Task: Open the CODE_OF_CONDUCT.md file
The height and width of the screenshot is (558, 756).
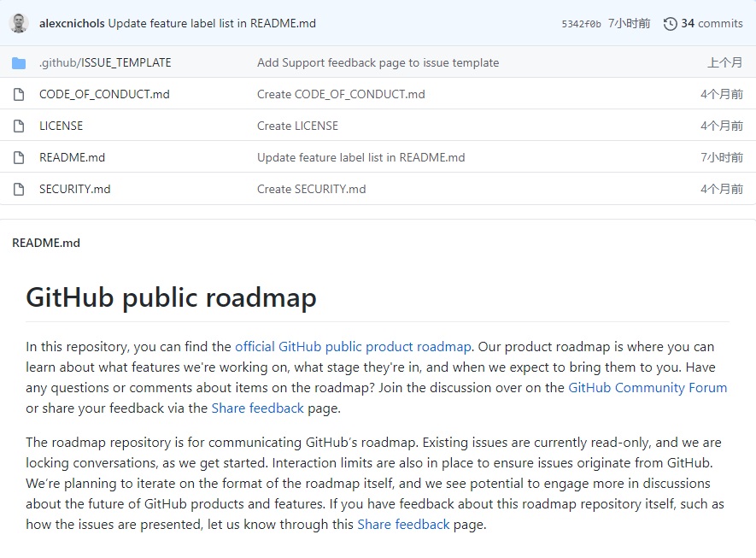Action: point(104,94)
